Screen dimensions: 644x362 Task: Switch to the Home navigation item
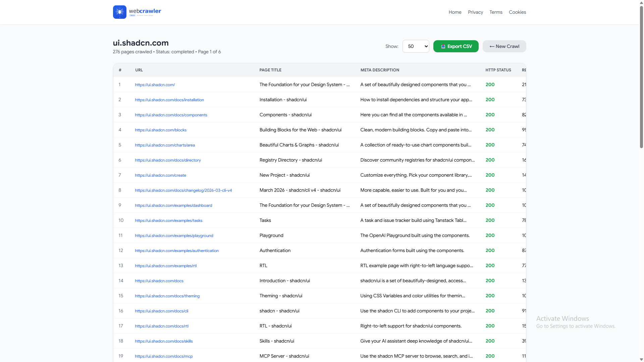[454, 12]
